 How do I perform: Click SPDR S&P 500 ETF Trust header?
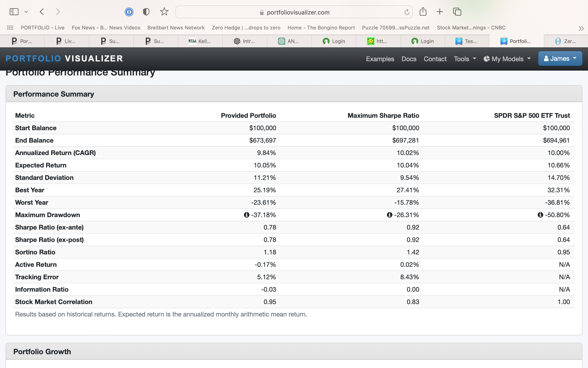(x=532, y=116)
